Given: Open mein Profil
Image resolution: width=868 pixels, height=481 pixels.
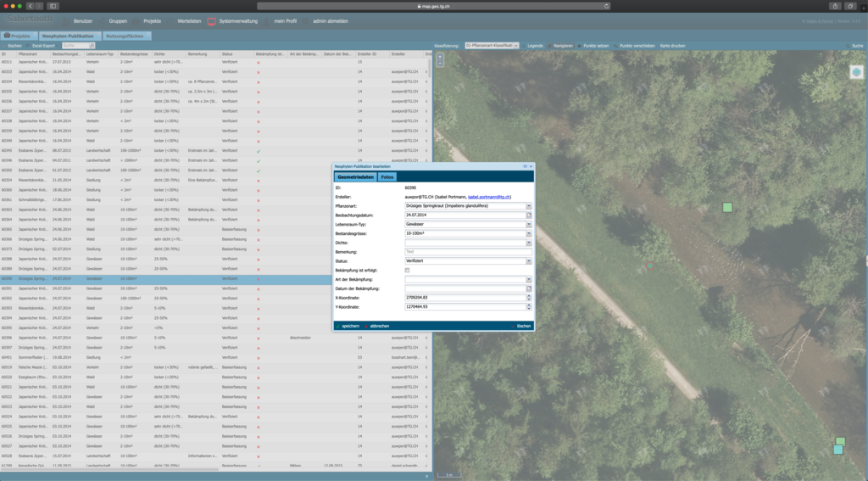Looking at the screenshot, I should (x=285, y=21).
